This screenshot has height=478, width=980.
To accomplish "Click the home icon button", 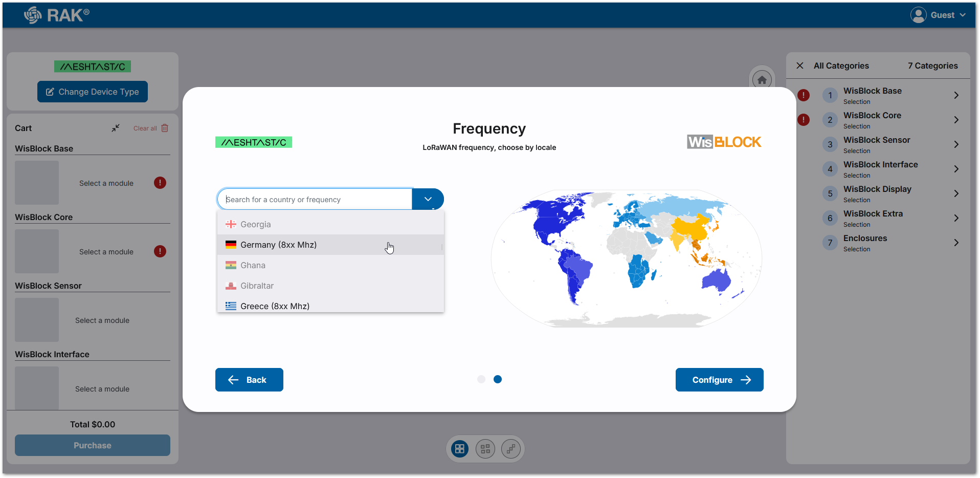I will [x=762, y=80].
